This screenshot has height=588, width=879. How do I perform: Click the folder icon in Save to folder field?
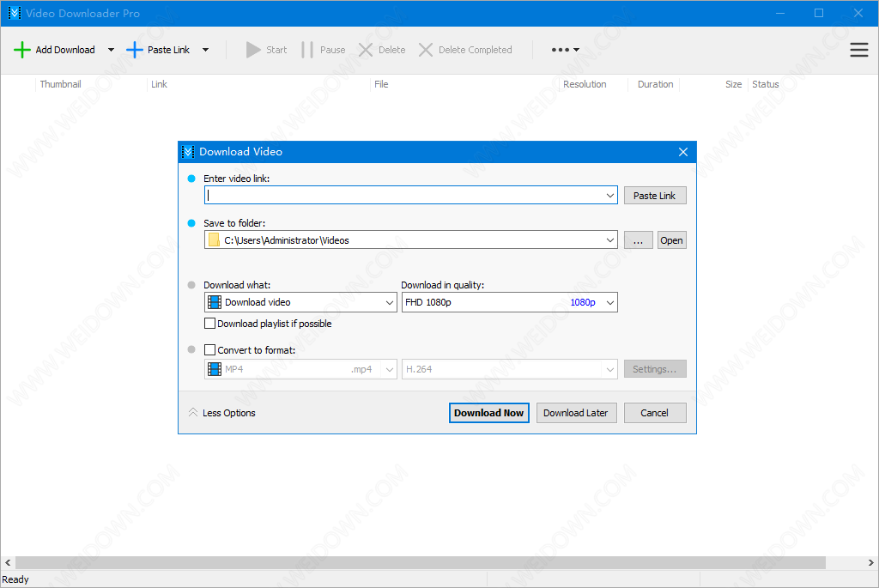click(214, 239)
